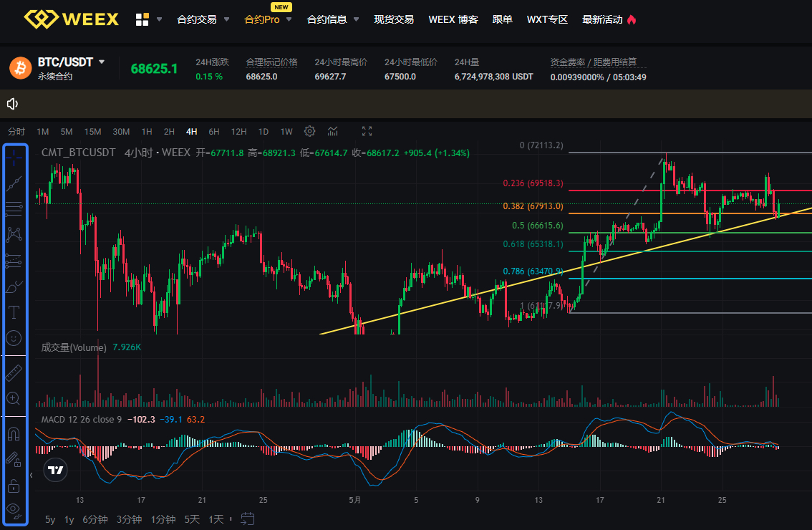Select the forecast and measurement tool

pyautogui.click(x=14, y=261)
